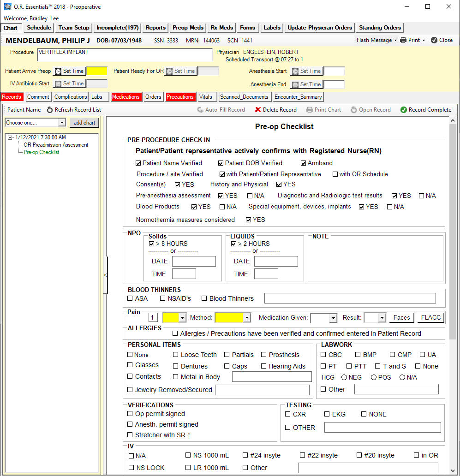460x476 pixels.
Task: Click the Print Chart printer icon
Action: point(310,110)
